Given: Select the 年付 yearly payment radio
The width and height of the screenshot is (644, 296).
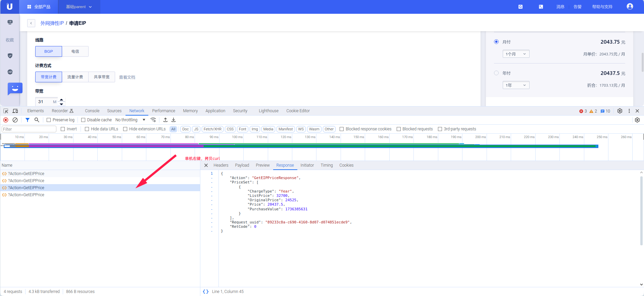Looking at the screenshot, I should 496,73.
